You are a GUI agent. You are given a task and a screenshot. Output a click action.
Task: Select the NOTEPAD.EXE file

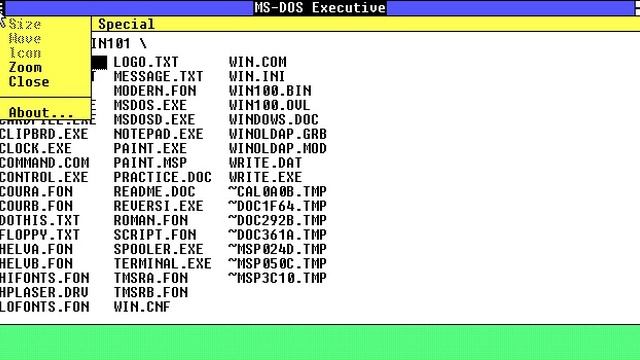click(x=158, y=134)
